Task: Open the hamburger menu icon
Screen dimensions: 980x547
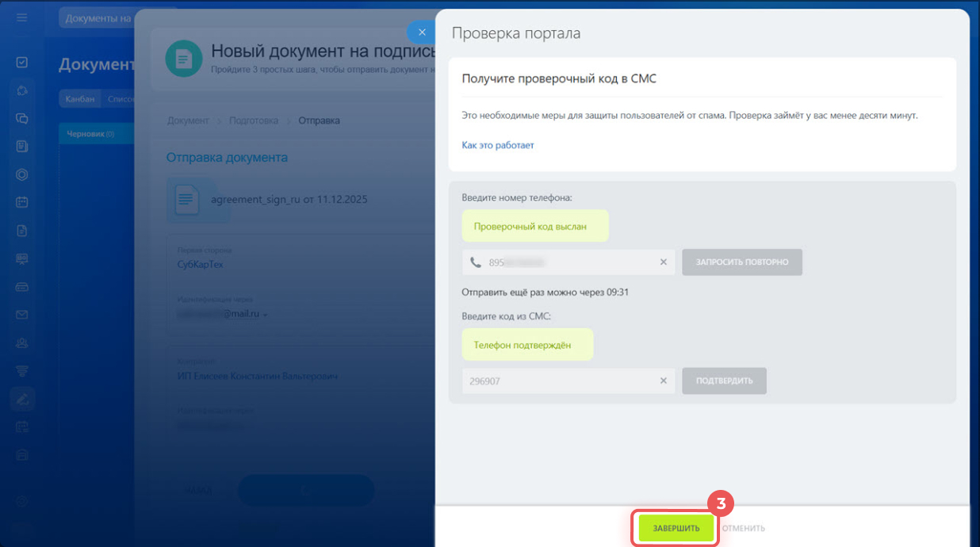Action: tap(22, 17)
